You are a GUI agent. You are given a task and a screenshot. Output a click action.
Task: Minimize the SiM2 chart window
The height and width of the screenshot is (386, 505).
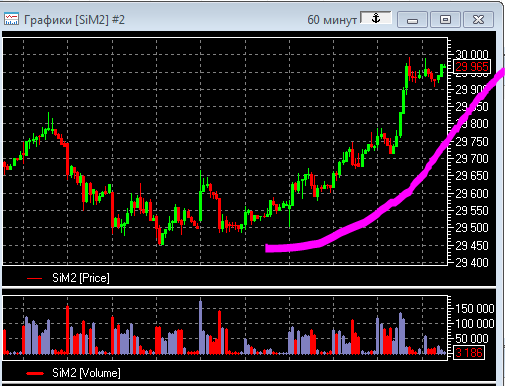[x=412, y=20]
